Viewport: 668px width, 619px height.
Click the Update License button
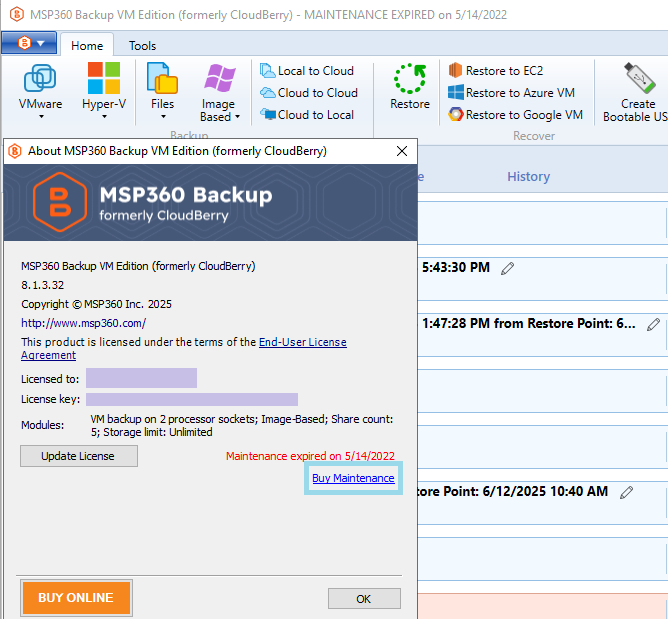(79, 456)
